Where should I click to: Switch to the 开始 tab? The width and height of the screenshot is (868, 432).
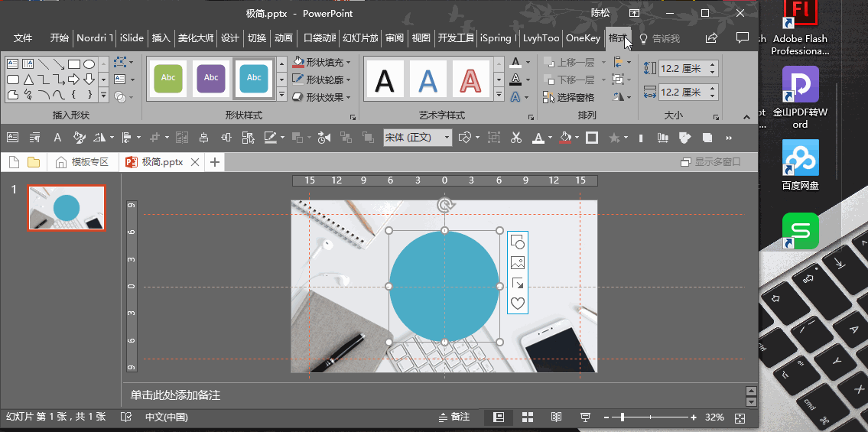[x=59, y=38]
